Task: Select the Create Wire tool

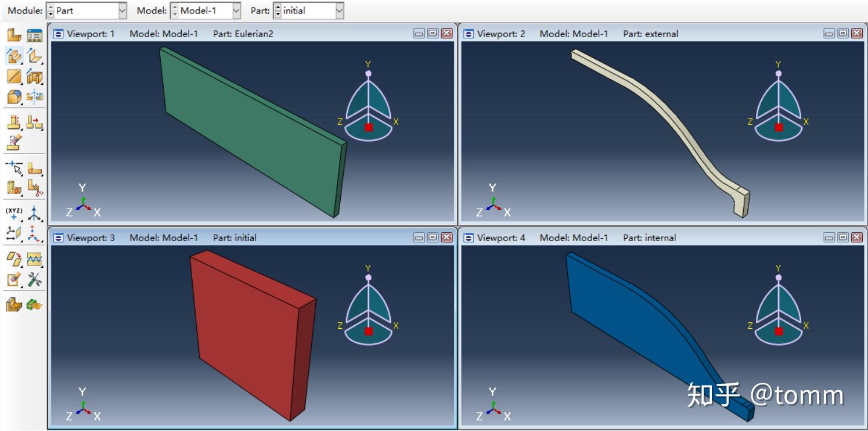Action: 14,76
